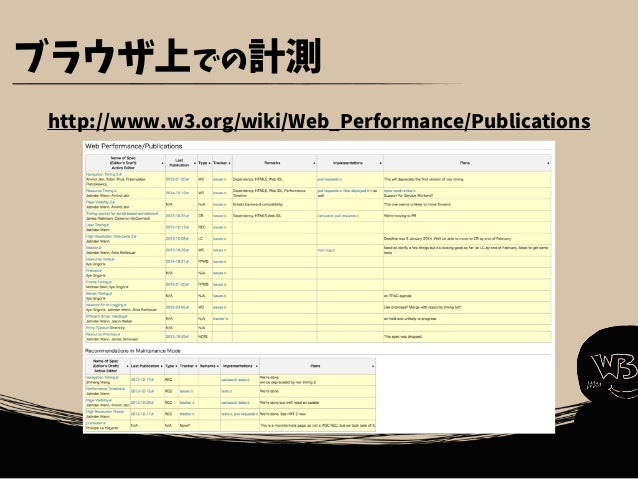Open Navigation Timing 2 spec link in top table

click(104, 174)
